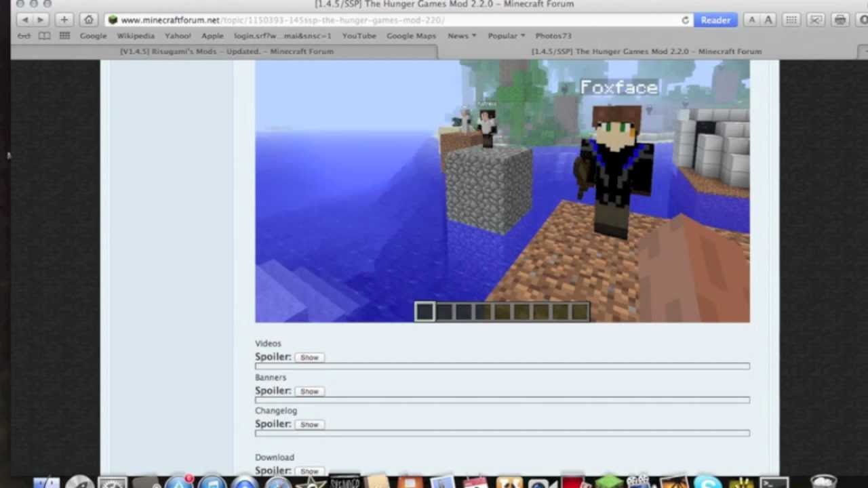Click the Foxface Minecraft screenshot image
The height and width of the screenshot is (488, 868).
click(x=502, y=191)
